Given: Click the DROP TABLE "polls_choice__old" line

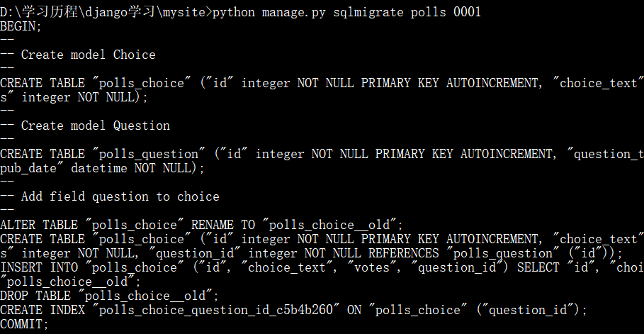Looking at the screenshot, I should (x=110, y=296).
